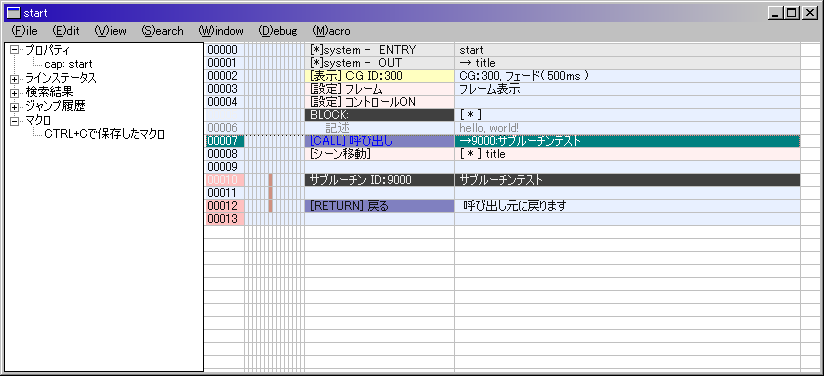This screenshot has width=824, height=376.
Task: Click the 'hello, world!' text cell
Action: 627,128
